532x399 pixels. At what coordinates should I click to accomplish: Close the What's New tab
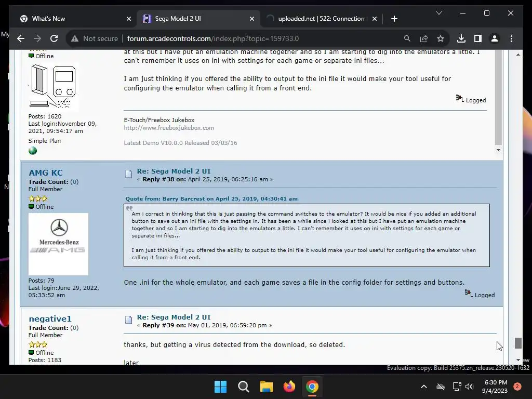click(x=129, y=19)
